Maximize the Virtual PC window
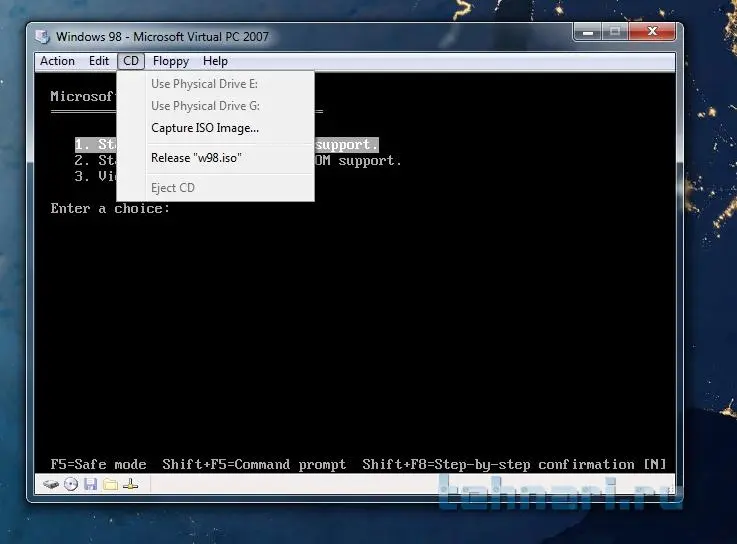 pos(615,32)
